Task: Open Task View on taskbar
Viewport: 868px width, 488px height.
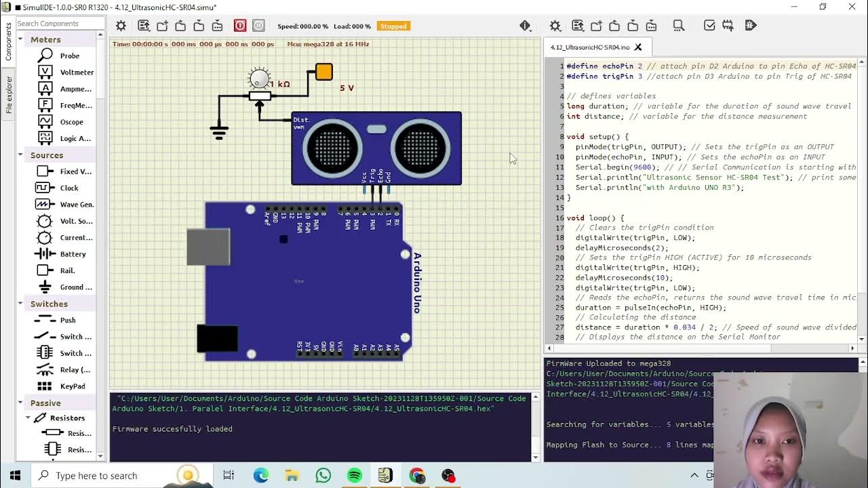Action: point(229,475)
